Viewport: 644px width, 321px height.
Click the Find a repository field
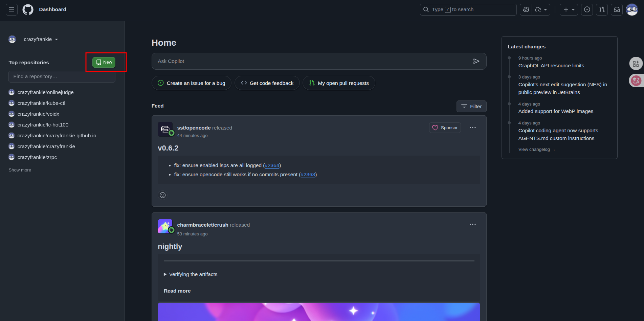(x=62, y=76)
